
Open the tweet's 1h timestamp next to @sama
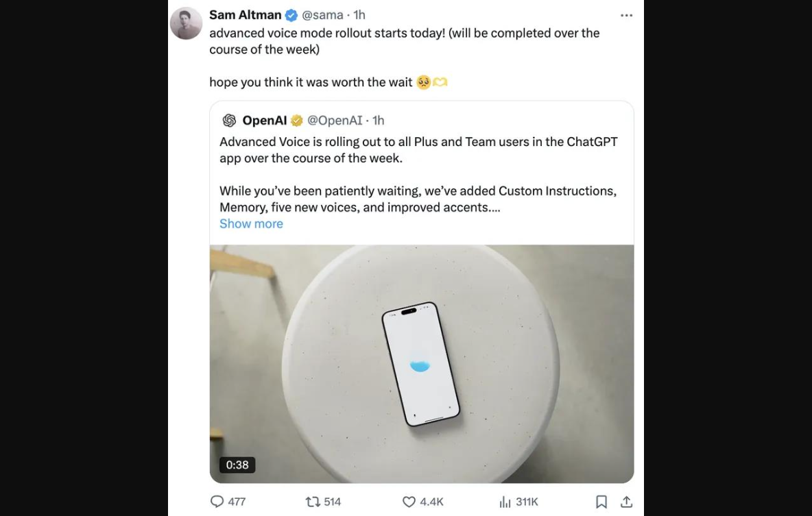point(359,15)
